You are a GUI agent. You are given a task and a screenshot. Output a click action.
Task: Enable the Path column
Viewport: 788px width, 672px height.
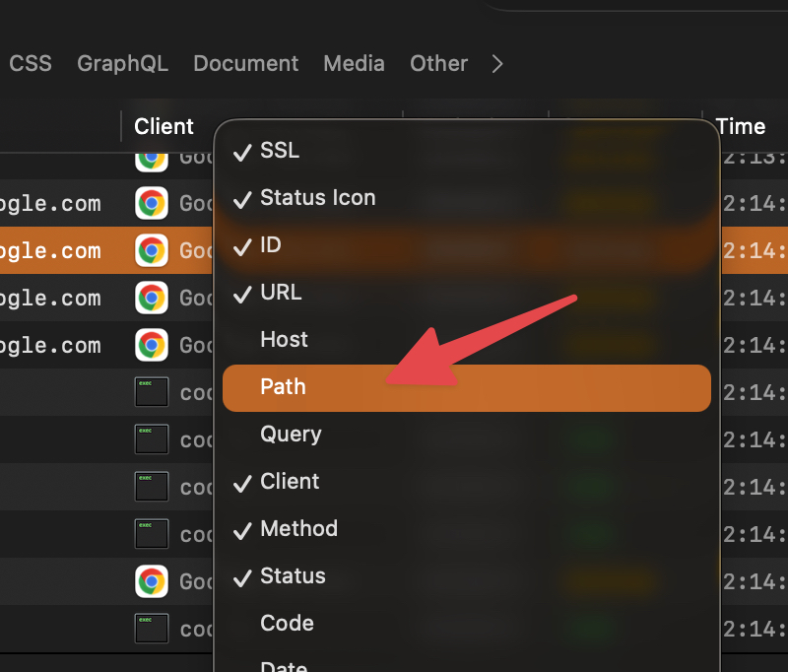[466, 387]
